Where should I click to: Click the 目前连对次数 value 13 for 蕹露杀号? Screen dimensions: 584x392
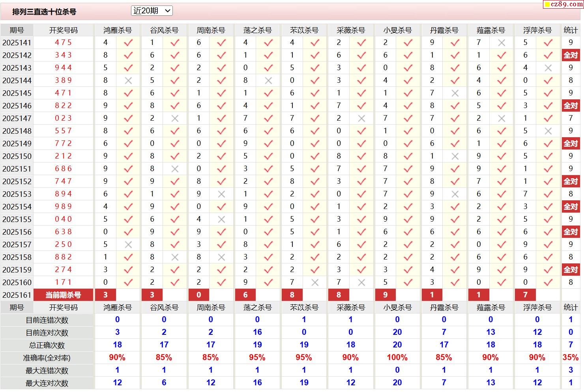point(490,332)
